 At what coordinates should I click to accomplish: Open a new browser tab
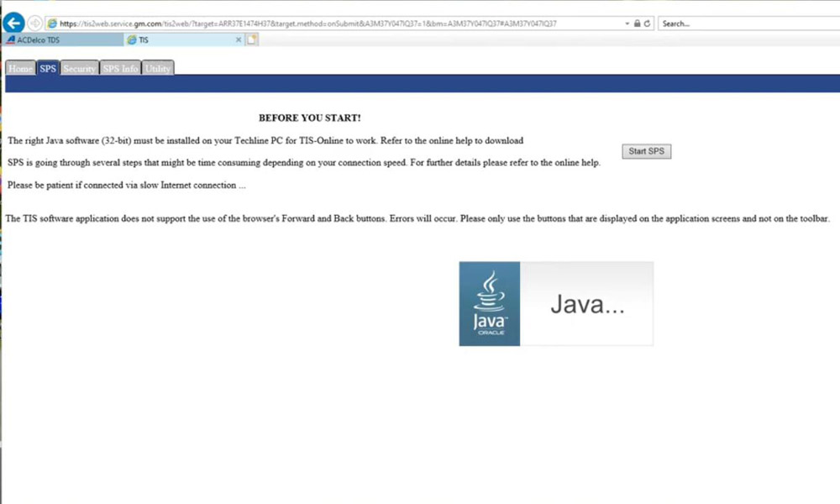pyautogui.click(x=252, y=39)
